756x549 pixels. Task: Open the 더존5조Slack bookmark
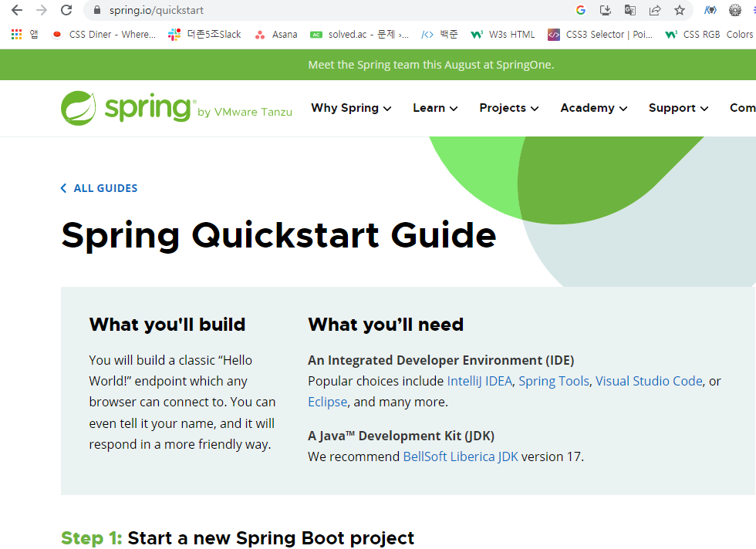204,34
